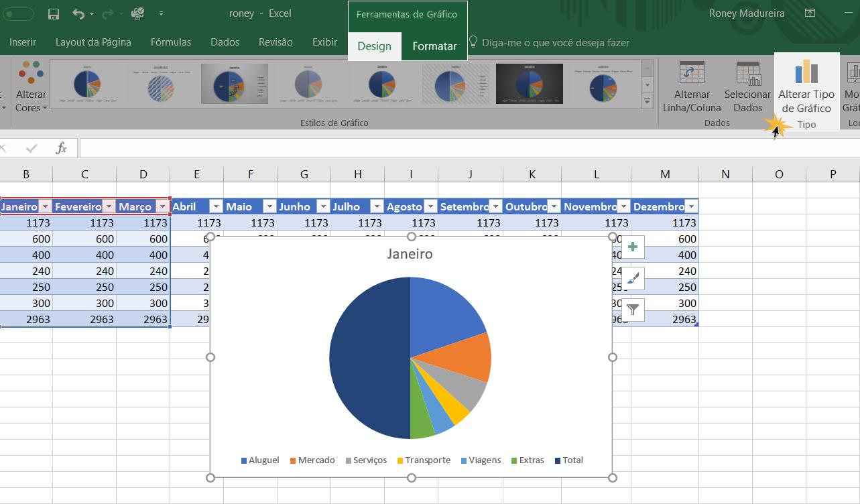
Task: Apply the first pie chart style thumbnail
Action: pos(88,84)
